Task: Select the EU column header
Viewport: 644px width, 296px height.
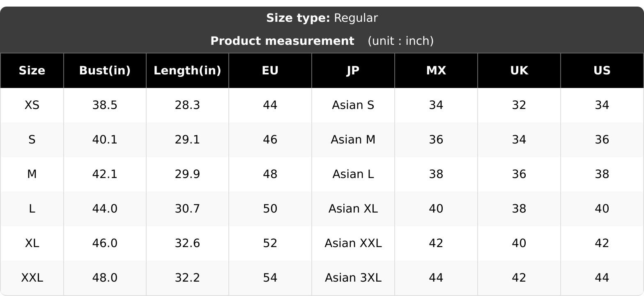Action: coord(270,71)
